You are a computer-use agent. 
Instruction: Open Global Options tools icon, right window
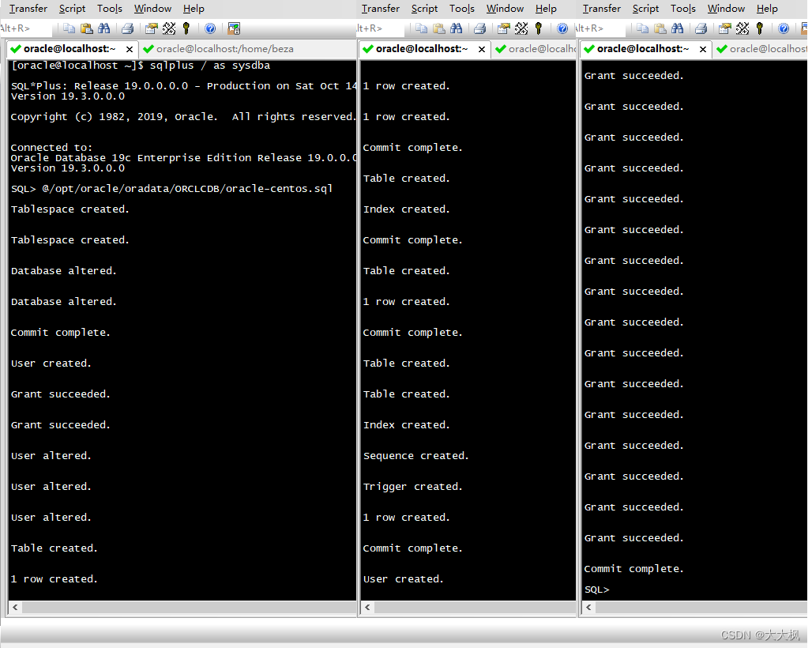coord(742,28)
